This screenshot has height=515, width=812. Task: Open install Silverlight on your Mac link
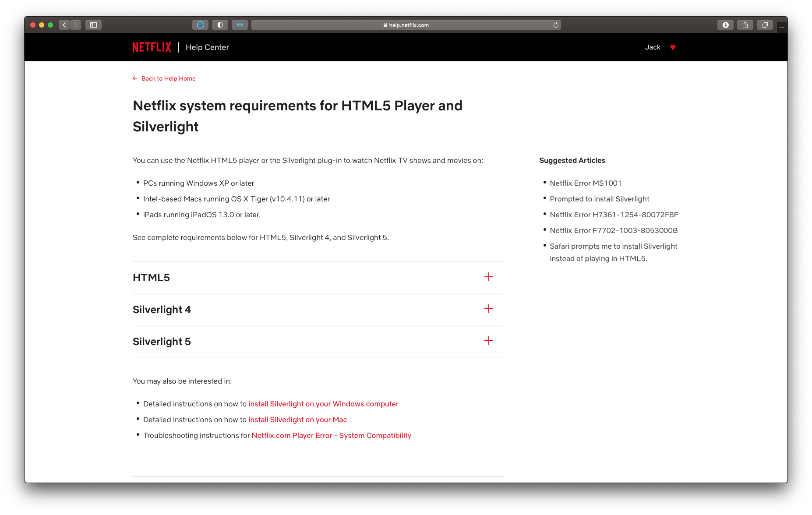[x=297, y=420]
